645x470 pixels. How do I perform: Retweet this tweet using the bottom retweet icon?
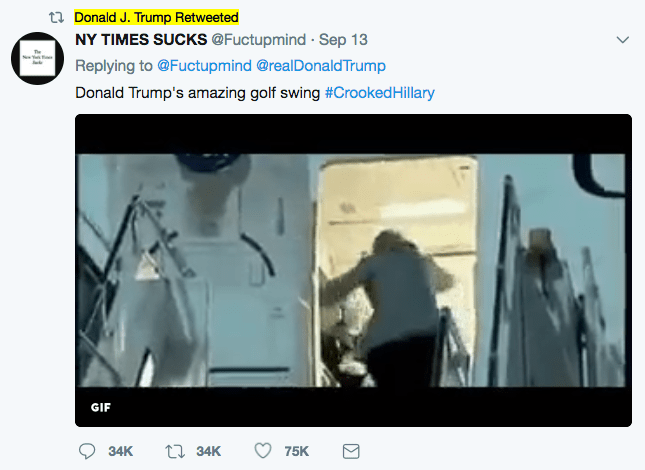point(175,452)
